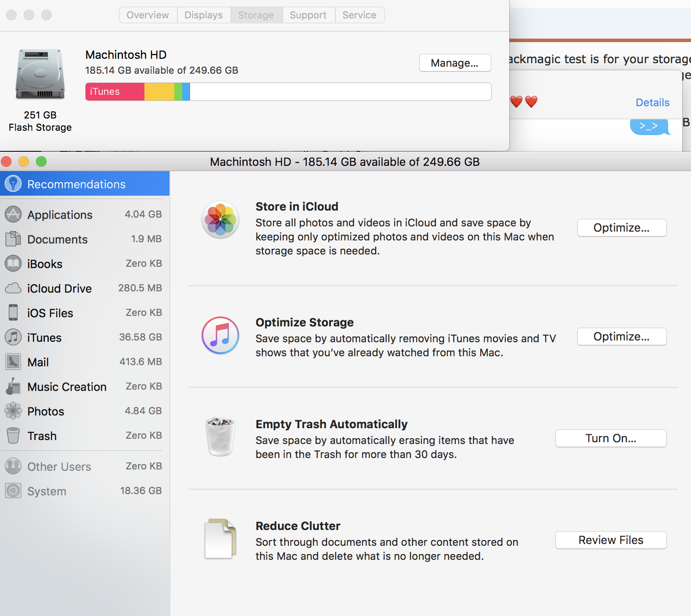Select Applications 4.04 GB size value

point(143,214)
